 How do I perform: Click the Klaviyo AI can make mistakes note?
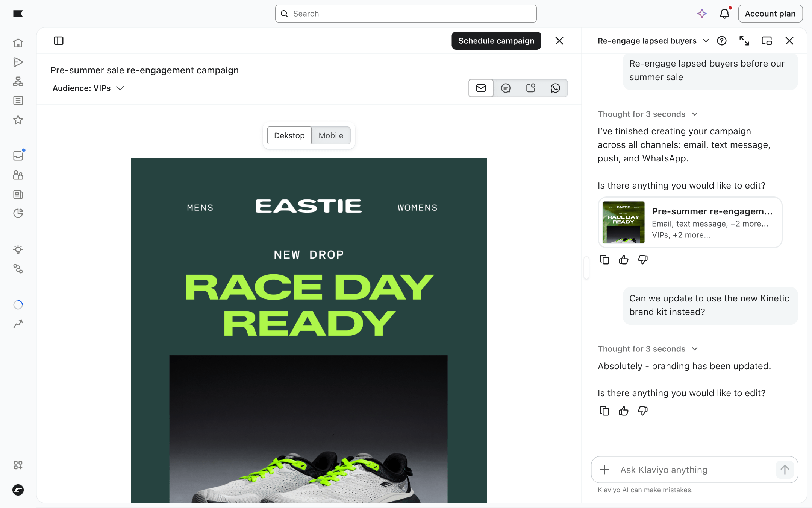[x=645, y=490]
